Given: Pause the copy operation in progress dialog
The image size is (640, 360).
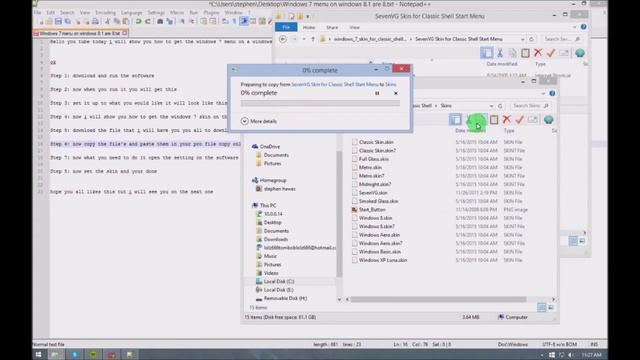Looking at the screenshot, I should (x=377, y=93).
